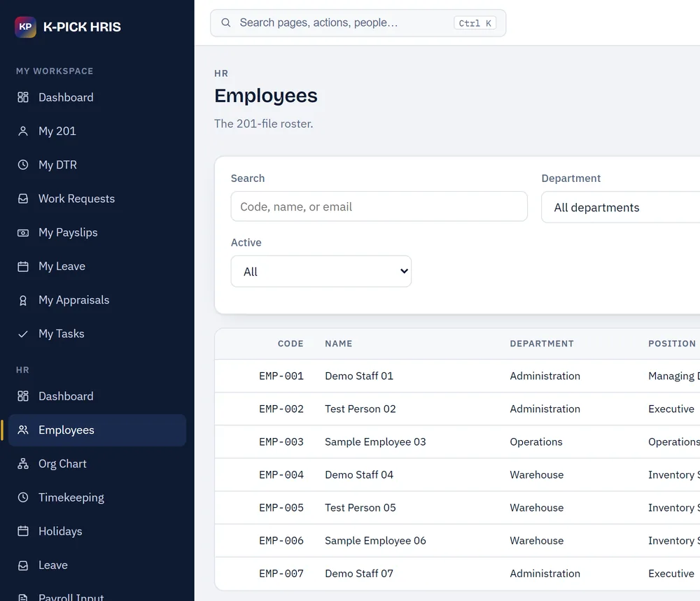
Task: Click the search magnifier icon in top bar
Action: pos(226,23)
